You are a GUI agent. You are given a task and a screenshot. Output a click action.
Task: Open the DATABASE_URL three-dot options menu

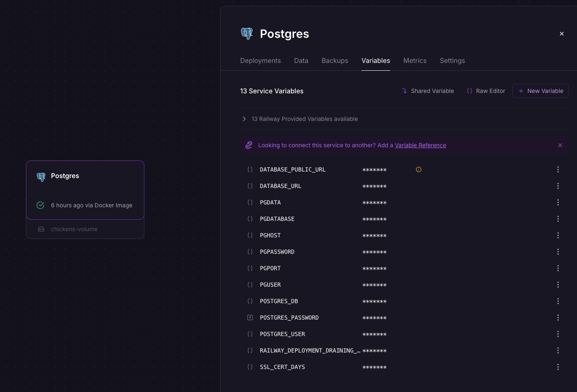click(x=558, y=186)
